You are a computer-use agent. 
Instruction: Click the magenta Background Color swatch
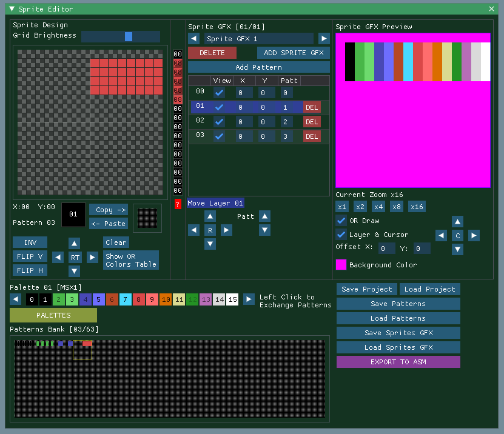pos(341,264)
